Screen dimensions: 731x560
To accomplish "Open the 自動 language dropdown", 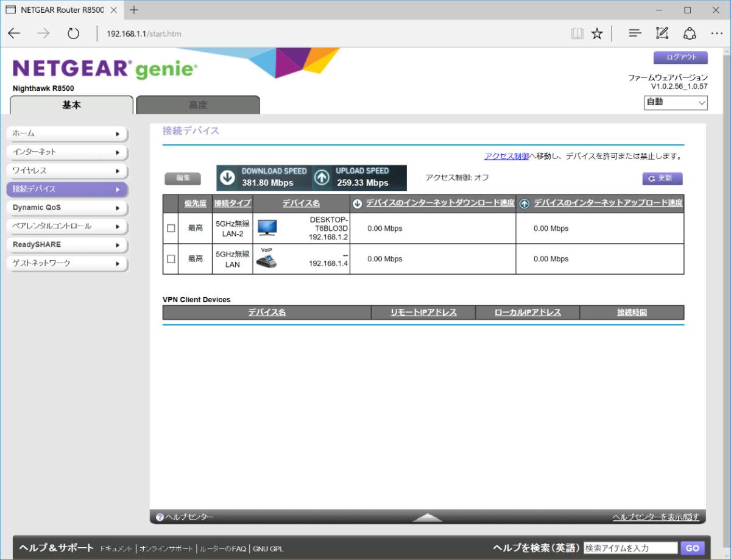I will coord(676,102).
